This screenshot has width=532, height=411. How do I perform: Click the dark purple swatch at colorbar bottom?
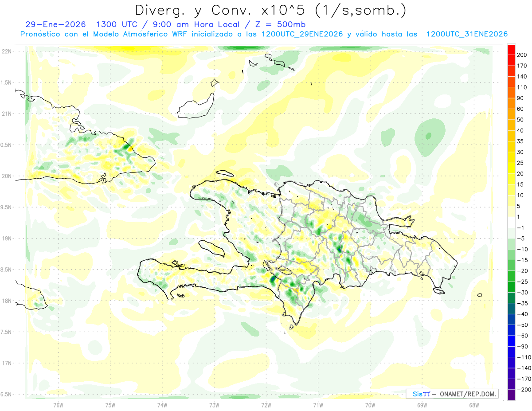[511, 395]
